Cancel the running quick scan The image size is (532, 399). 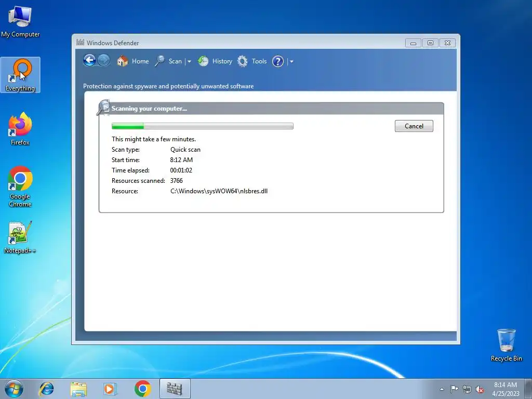click(414, 126)
